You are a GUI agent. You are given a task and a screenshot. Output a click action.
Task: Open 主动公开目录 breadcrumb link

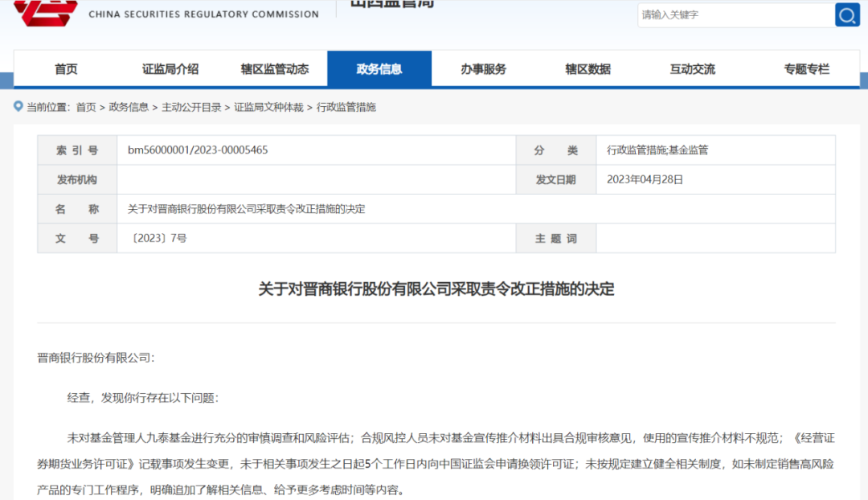coord(191,107)
